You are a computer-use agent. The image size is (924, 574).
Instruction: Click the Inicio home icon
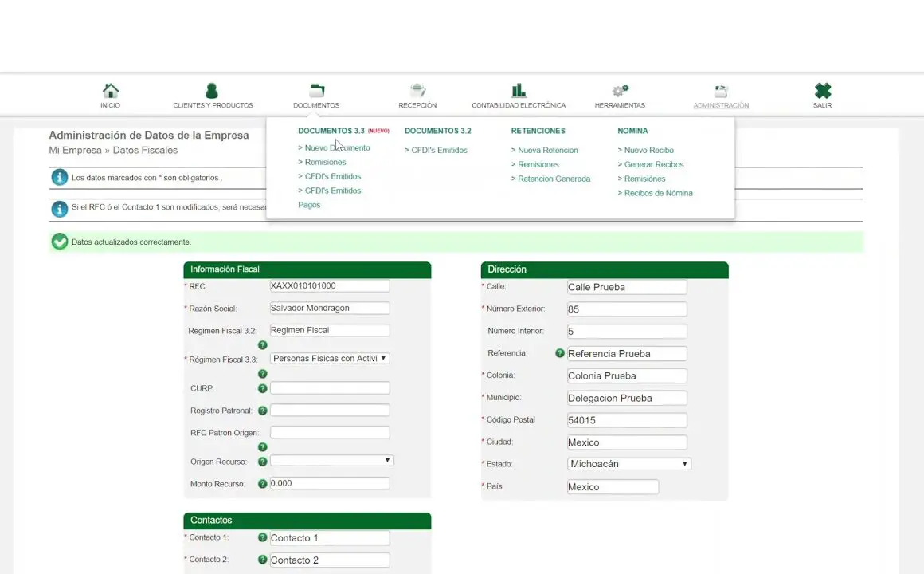click(111, 92)
